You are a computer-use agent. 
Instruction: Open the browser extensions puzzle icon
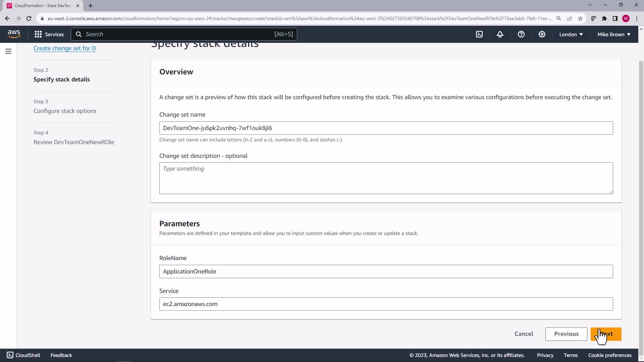tap(604, 18)
